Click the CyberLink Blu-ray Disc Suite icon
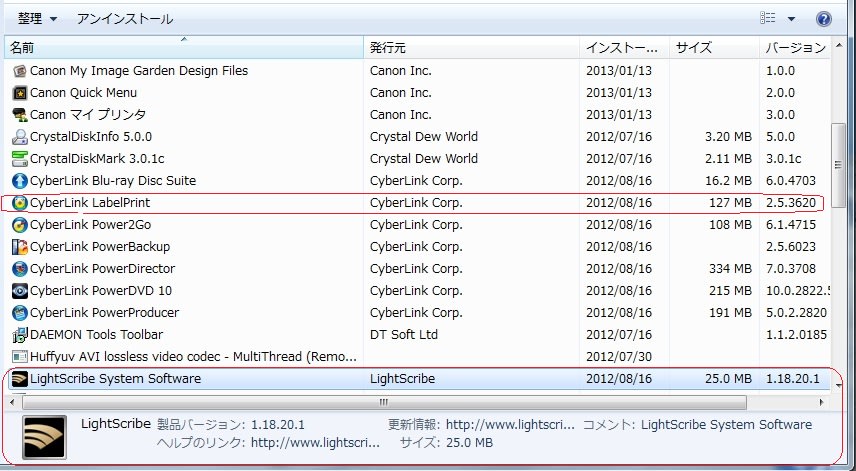Viewport: 856px width, 471px height. pyautogui.click(x=20, y=181)
